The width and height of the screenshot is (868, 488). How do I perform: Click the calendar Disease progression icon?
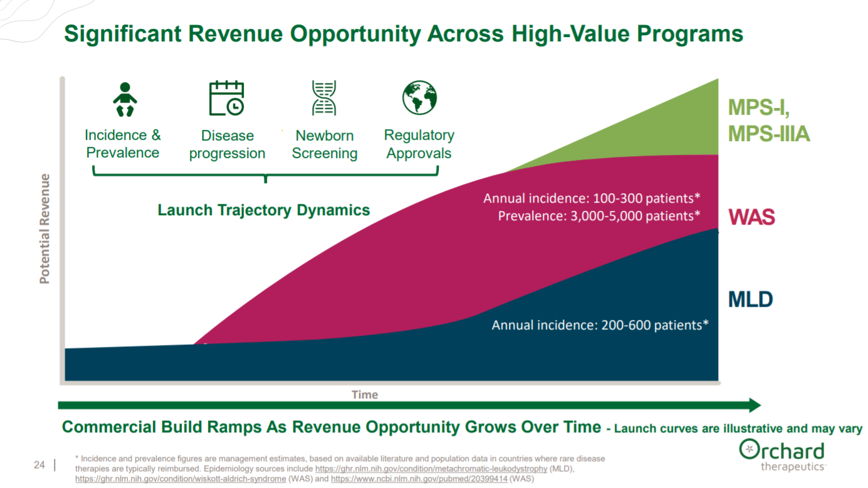click(x=226, y=98)
